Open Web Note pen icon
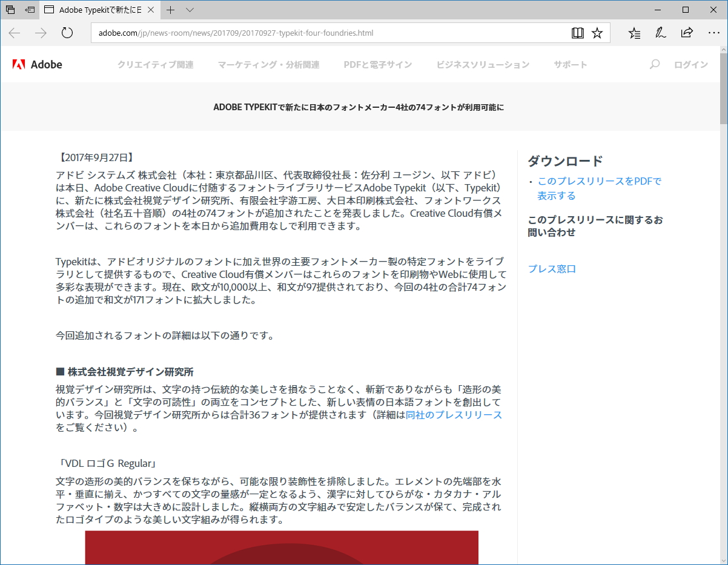 (x=661, y=33)
